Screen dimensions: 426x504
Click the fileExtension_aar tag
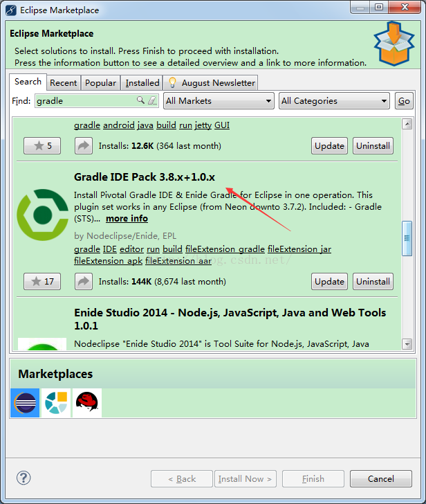coord(178,261)
